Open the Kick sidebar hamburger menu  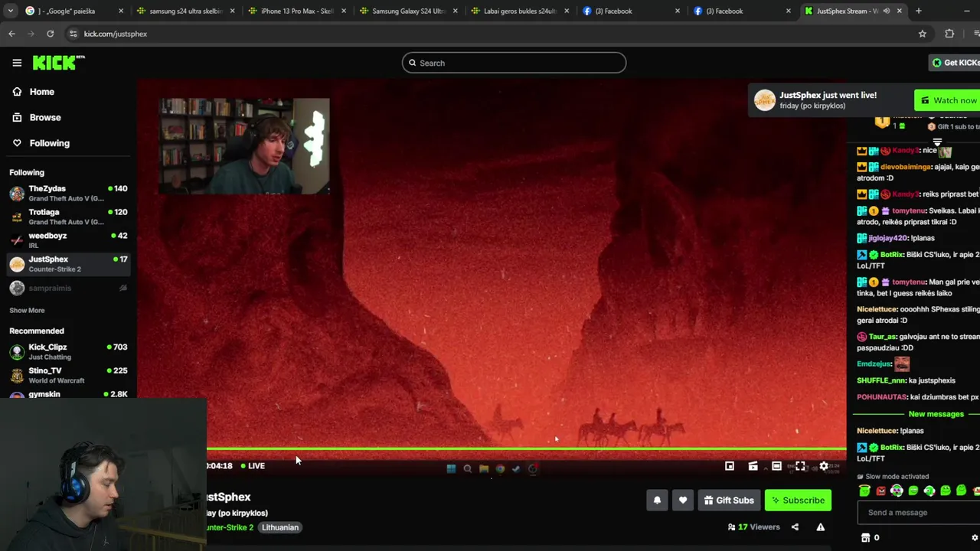(17, 63)
